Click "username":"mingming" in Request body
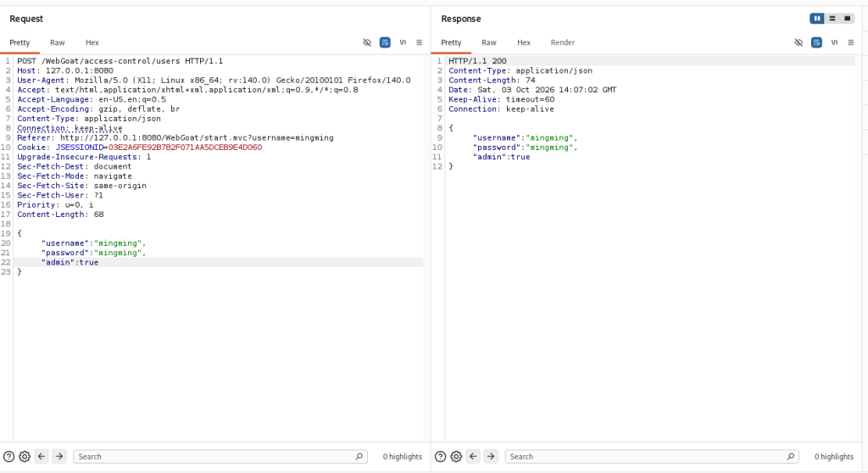The image size is (868, 473). [x=93, y=243]
